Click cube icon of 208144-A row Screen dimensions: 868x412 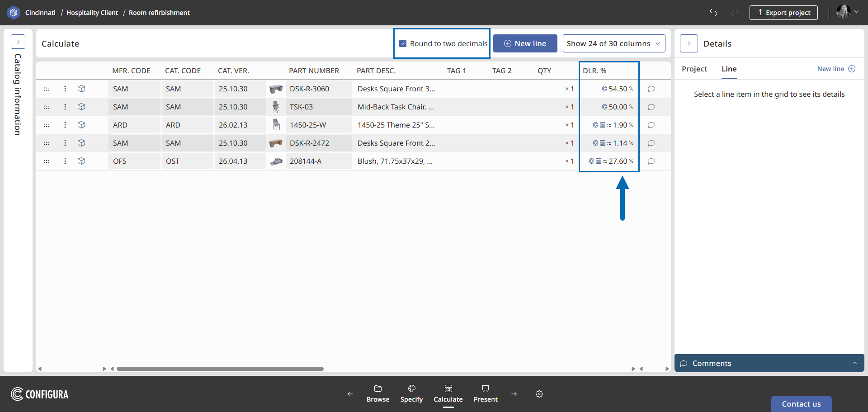pyautogui.click(x=81, y=161)
